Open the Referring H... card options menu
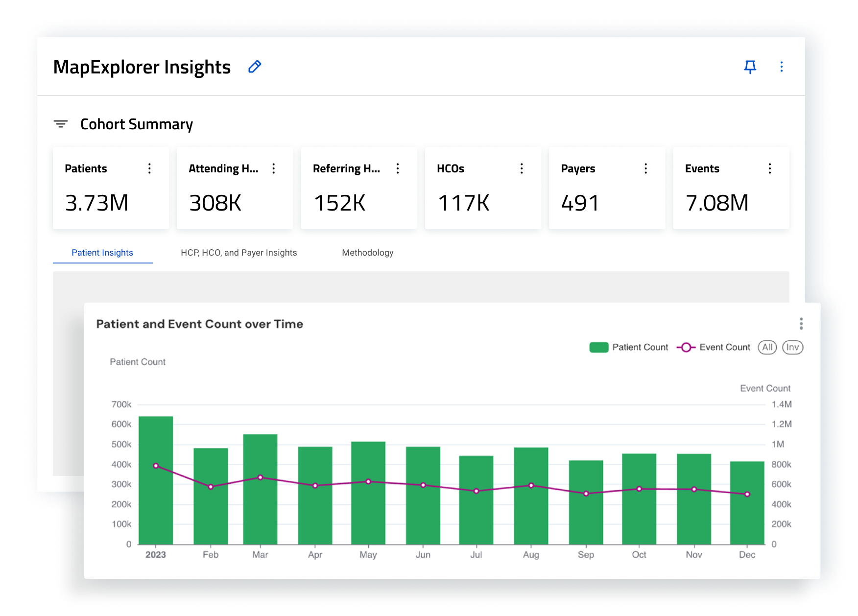This screenshot has height=616, width=858. coord(398,168)
